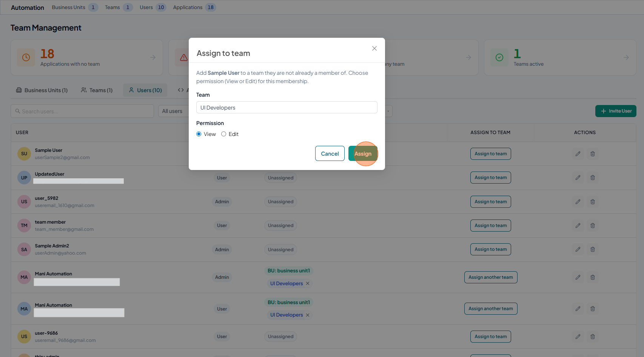Click BU: business unit1 tag on Admin Mani row
Image resolution: width=644 pixels, height=357 pixels.
(x=289, y=271)
